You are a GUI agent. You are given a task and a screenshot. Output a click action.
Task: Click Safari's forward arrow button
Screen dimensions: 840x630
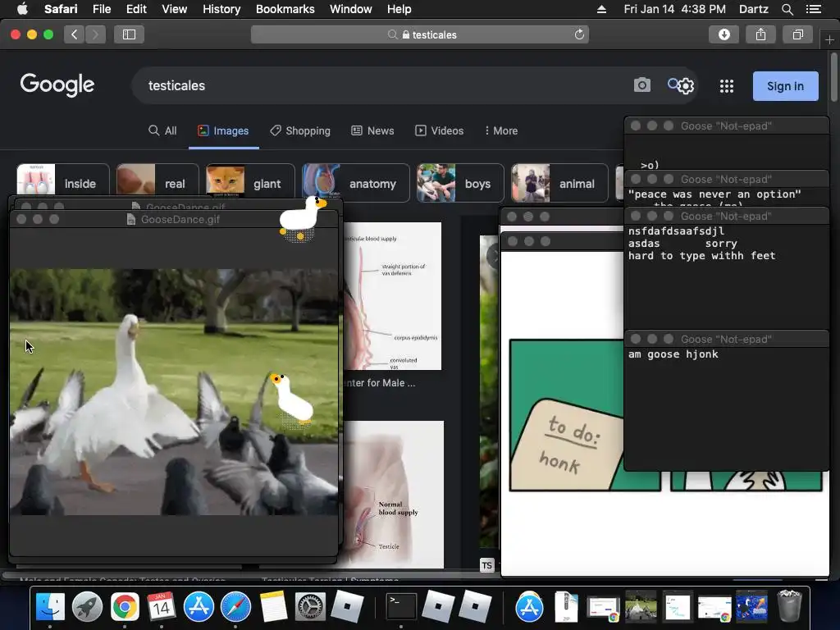[x=95, y=34]
